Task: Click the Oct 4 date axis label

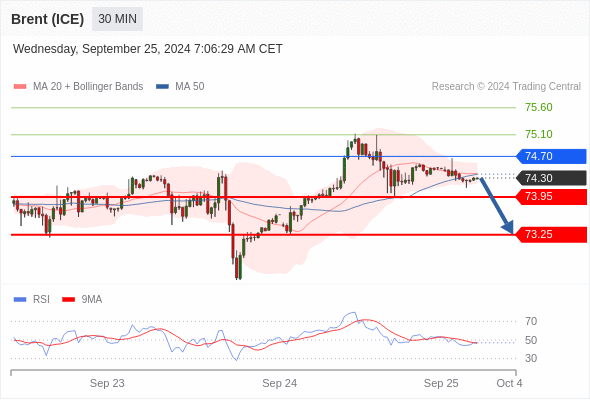Action: point(509,383)
